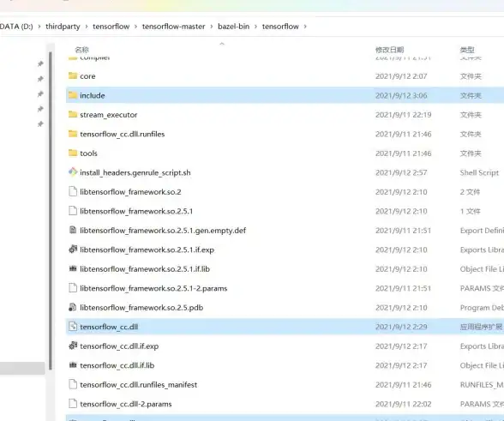Select the libtensorflow_framework.so.2.5.1.if.lib library icon
Image resolution: width=504 pixels, height=421 pixels.
point(73,268)
